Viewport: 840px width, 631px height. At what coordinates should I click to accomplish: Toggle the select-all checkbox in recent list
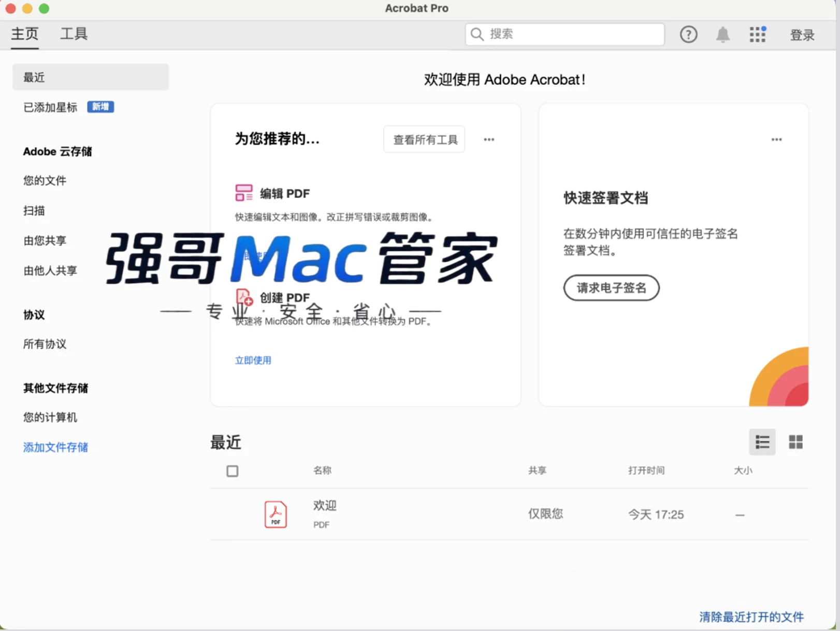point(233,471)
